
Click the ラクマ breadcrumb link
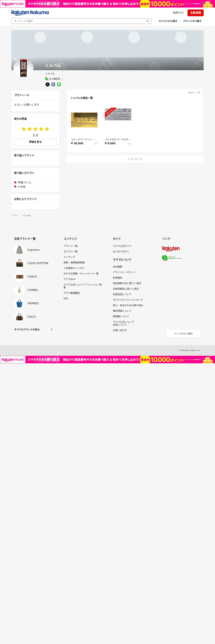(15, 216)
